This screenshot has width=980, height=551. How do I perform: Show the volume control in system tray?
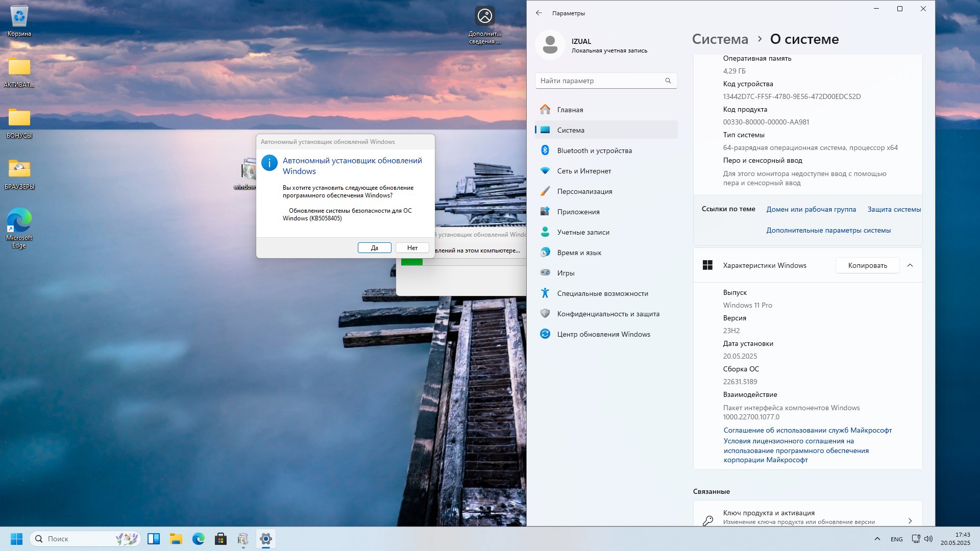(x=928, y=539)
